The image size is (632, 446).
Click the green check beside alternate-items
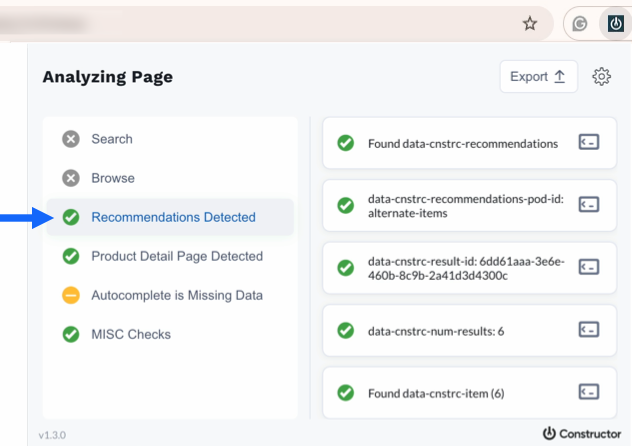(345, 205)
